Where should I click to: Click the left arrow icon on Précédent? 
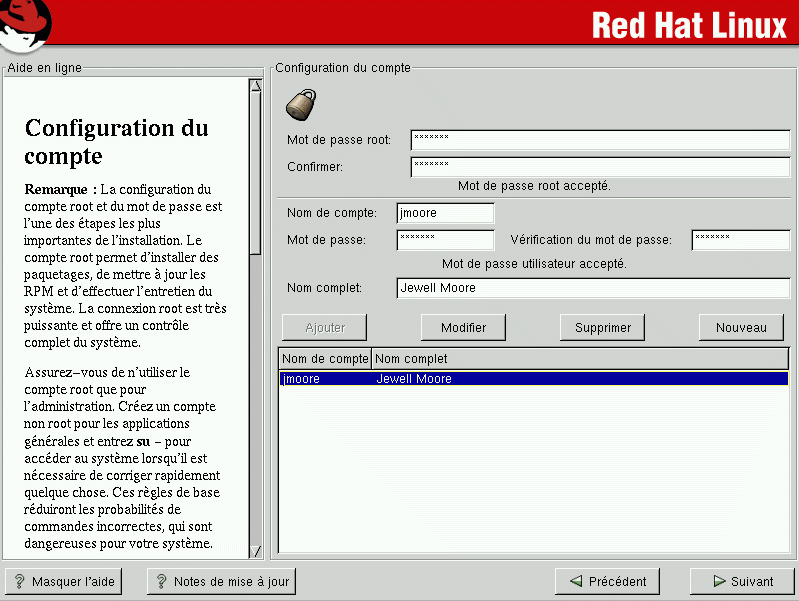(575, 581)
